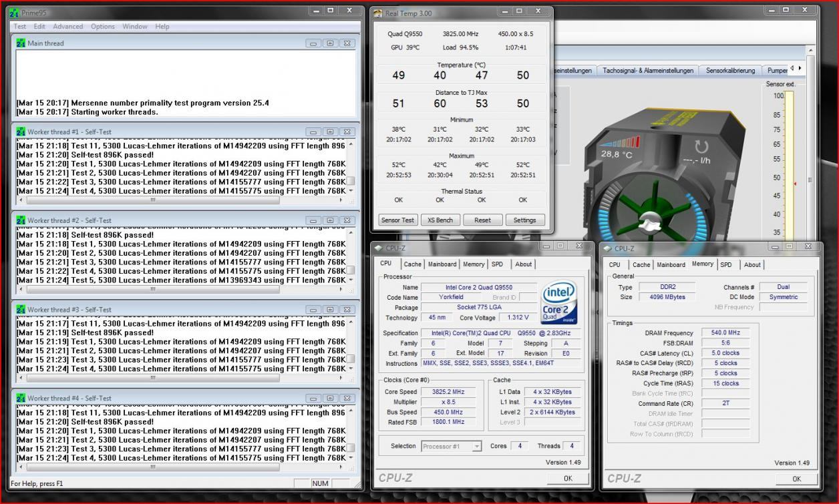Open the Options menu in Prime95
839x504 pixels.
click(103, 27)
